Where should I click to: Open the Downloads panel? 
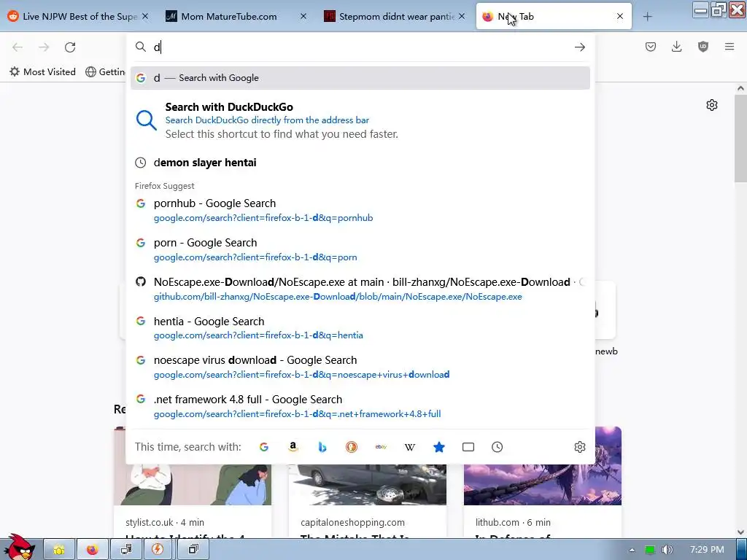point(676,47)
